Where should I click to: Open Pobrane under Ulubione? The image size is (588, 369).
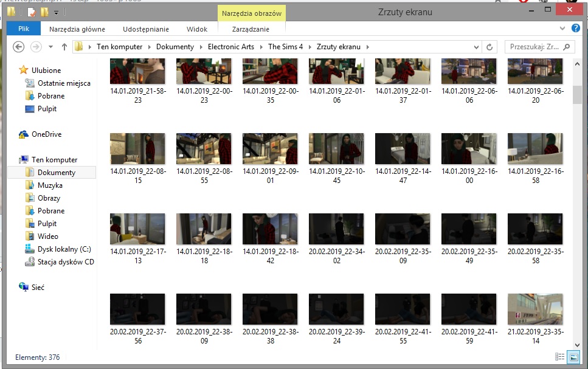51,95
